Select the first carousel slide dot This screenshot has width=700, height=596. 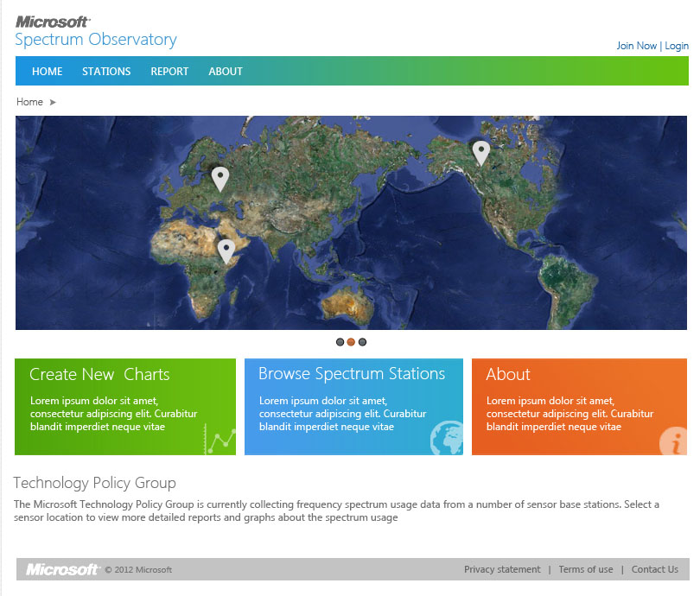coord(340,342)
